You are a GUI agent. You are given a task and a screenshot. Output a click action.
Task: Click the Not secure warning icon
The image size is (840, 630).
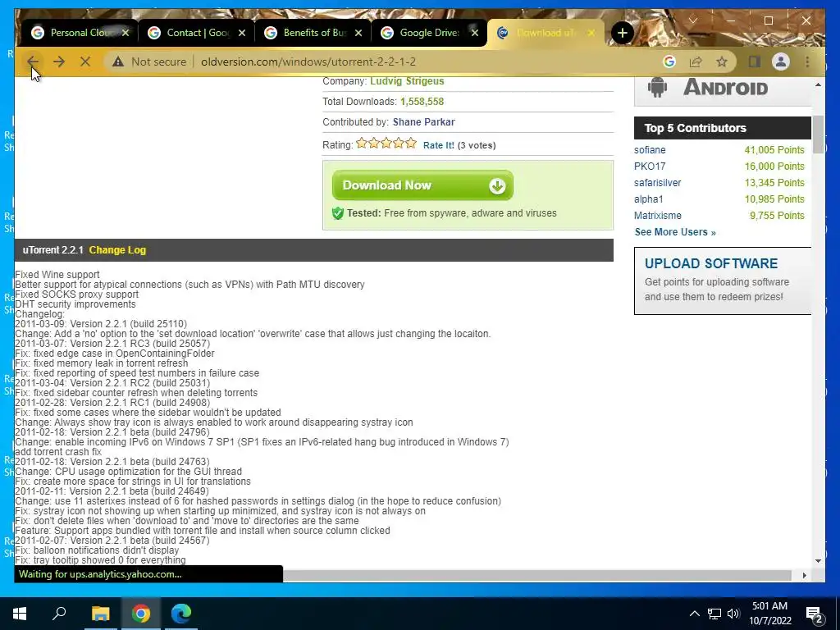point(118,62)
